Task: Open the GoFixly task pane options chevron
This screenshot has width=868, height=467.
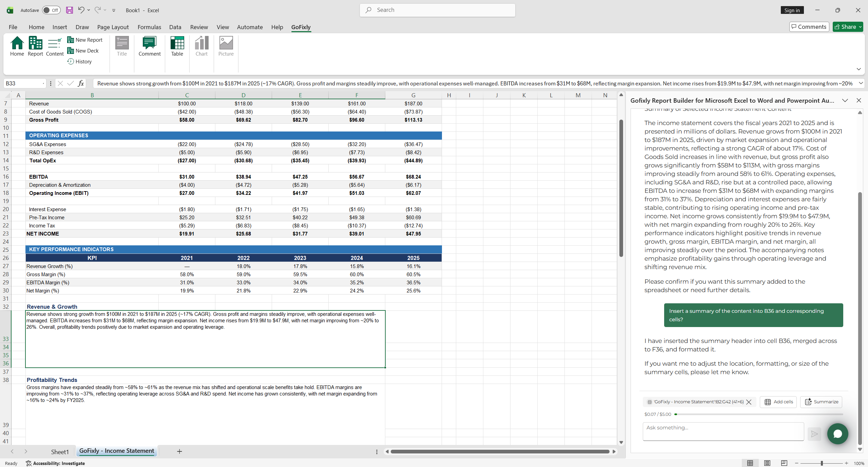Action: click(x=845, y=101)
